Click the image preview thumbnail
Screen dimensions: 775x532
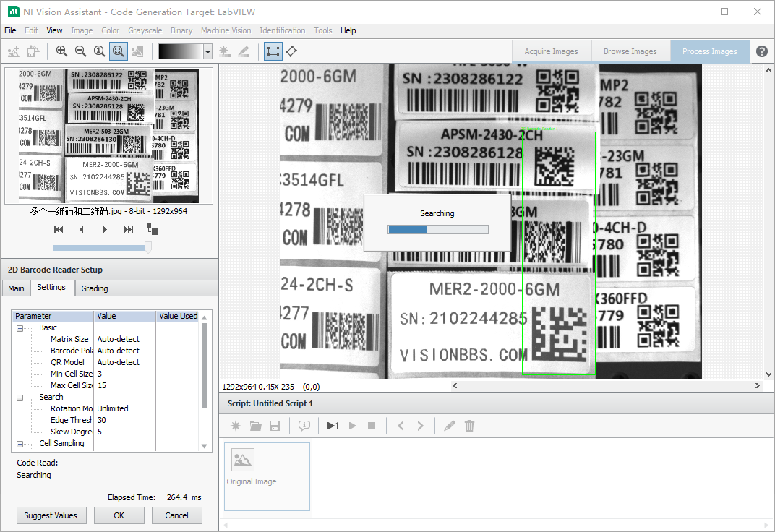108,136
